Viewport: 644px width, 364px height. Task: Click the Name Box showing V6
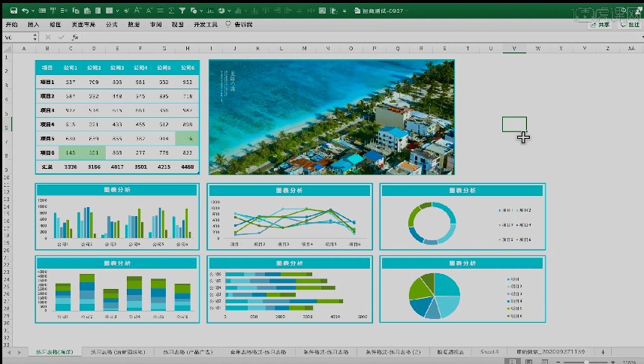(17, 38)
